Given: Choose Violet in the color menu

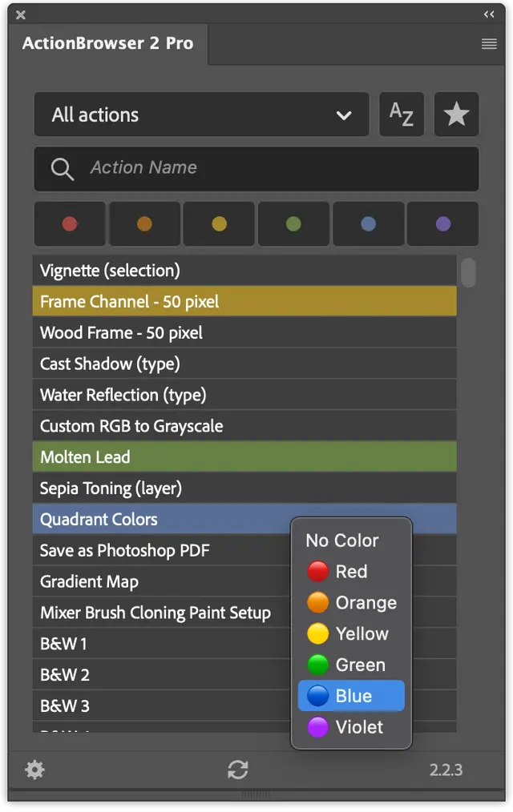Looking at the screenshot, I should point(351,727).
